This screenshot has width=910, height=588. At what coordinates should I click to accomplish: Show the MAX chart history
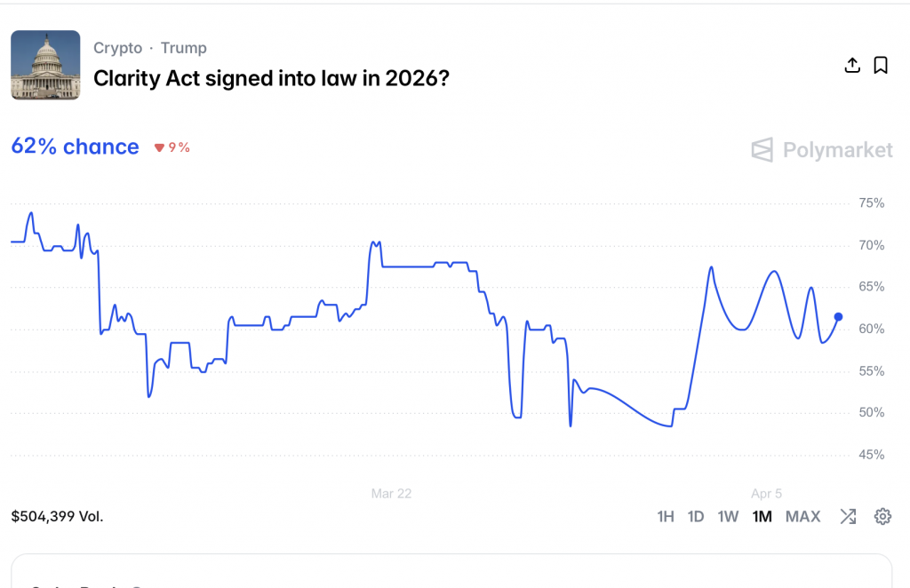(x=802, y=516)
